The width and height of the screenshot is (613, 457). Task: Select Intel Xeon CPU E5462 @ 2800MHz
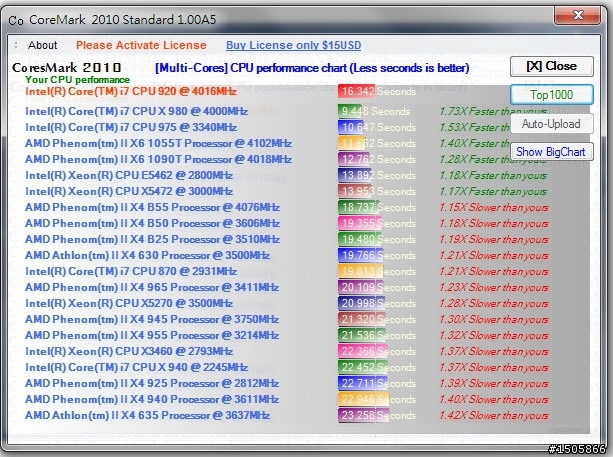click(129, 176)
